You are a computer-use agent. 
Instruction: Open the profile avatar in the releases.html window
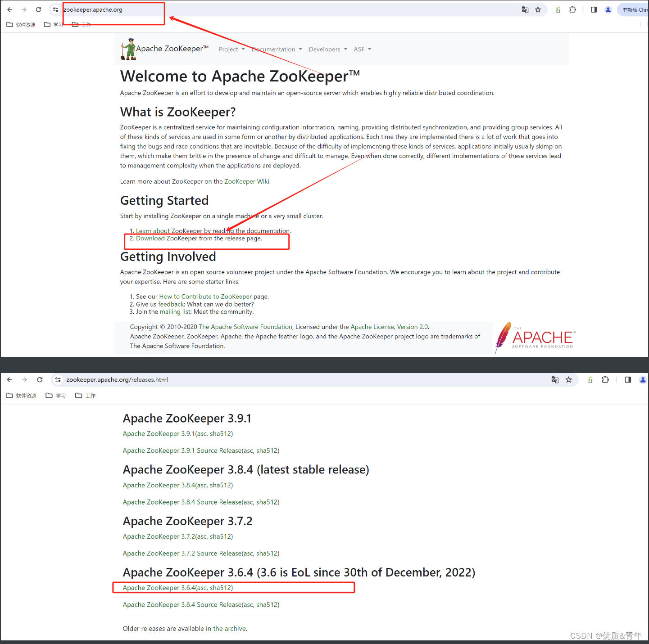(x=643, y=380)
